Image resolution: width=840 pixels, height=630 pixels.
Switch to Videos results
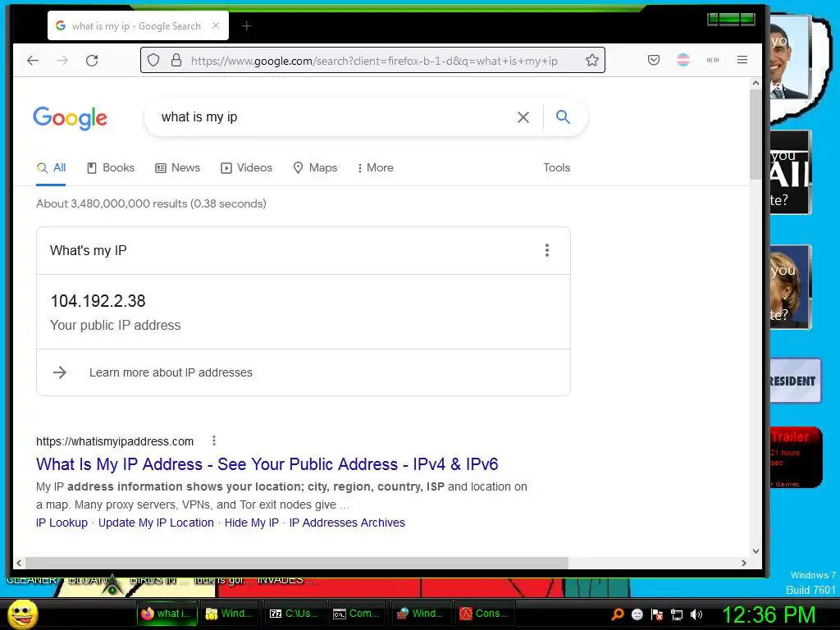coord(246,167)
